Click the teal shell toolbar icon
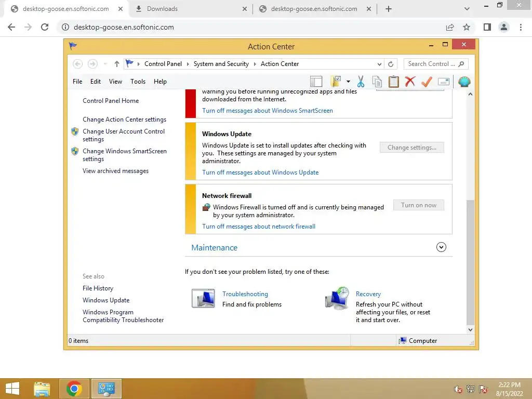 [x=464, y=82]
